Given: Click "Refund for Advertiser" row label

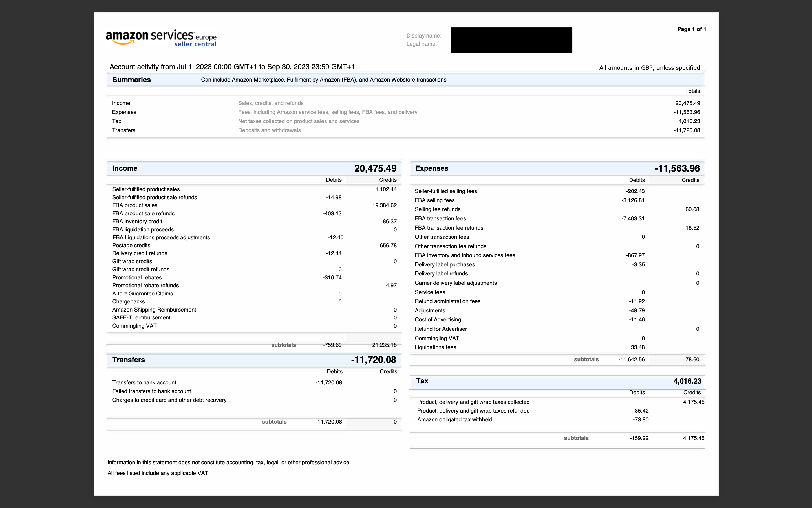Looking at the screenshot, I should click(441, 329).
